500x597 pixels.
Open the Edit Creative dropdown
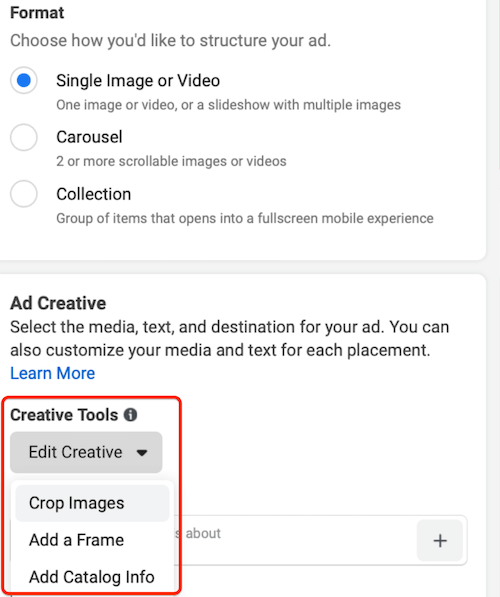86,452
